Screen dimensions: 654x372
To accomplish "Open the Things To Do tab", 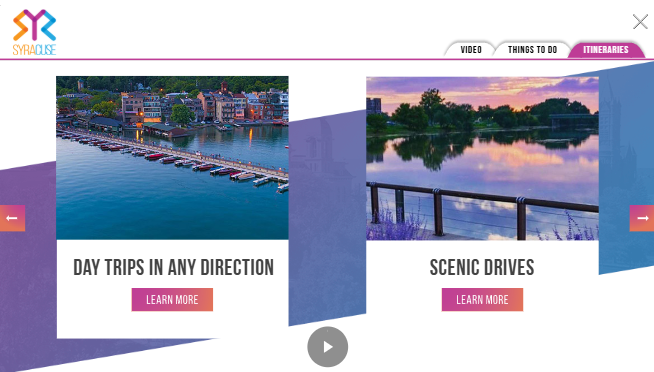I will tap(532, 50).
